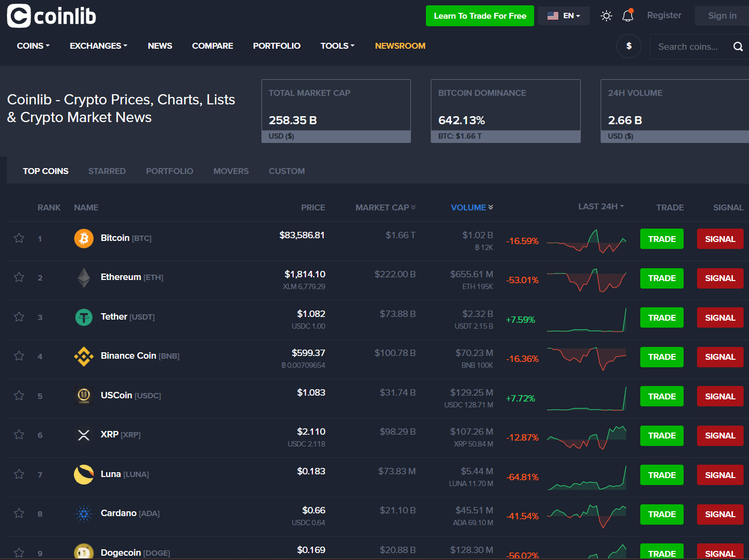Open the Newsroom link

coord(400,46)
